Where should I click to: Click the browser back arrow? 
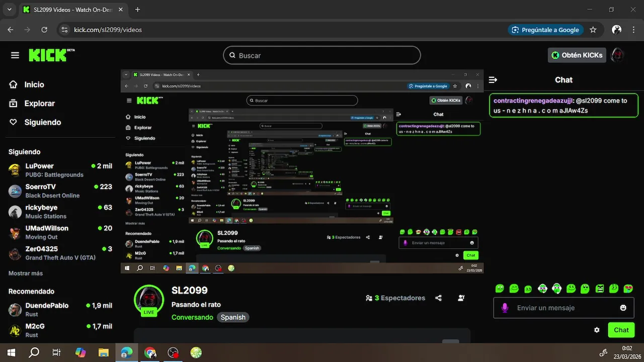11,30
